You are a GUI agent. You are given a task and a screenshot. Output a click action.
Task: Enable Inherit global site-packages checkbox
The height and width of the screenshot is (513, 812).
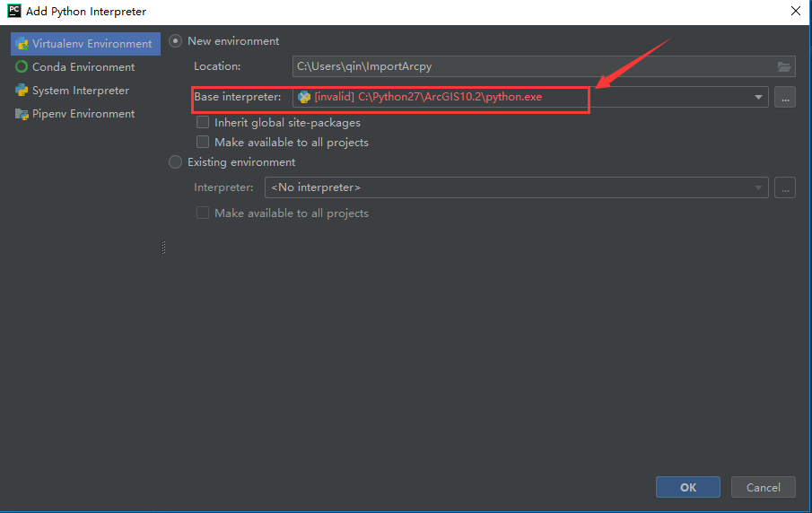pyautogui.click(x=203, y=122)
